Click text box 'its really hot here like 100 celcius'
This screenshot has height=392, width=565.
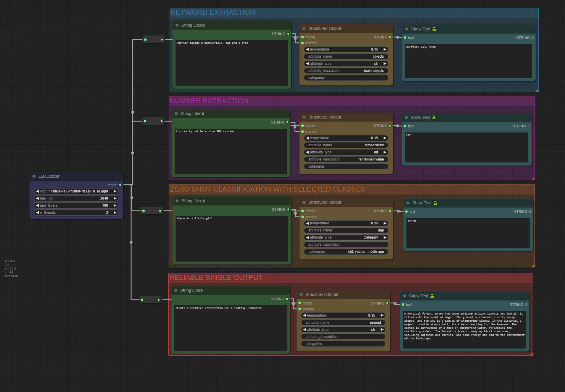(x=231, y=151)
